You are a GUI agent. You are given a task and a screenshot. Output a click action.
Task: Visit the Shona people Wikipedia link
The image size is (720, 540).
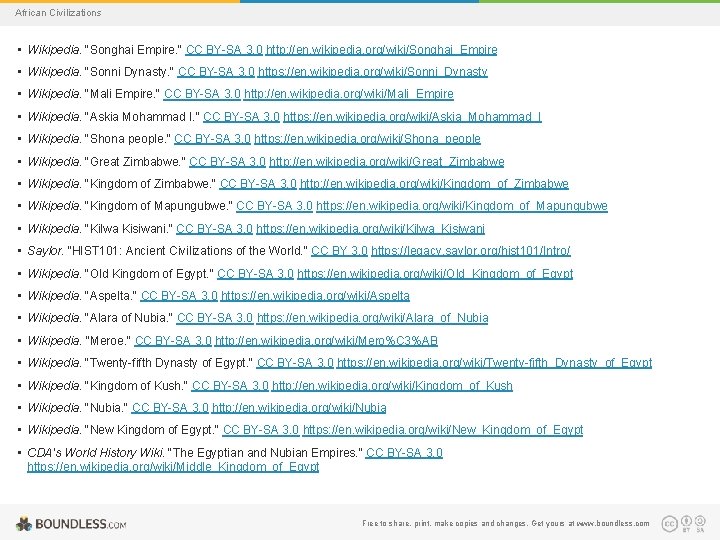367,139
